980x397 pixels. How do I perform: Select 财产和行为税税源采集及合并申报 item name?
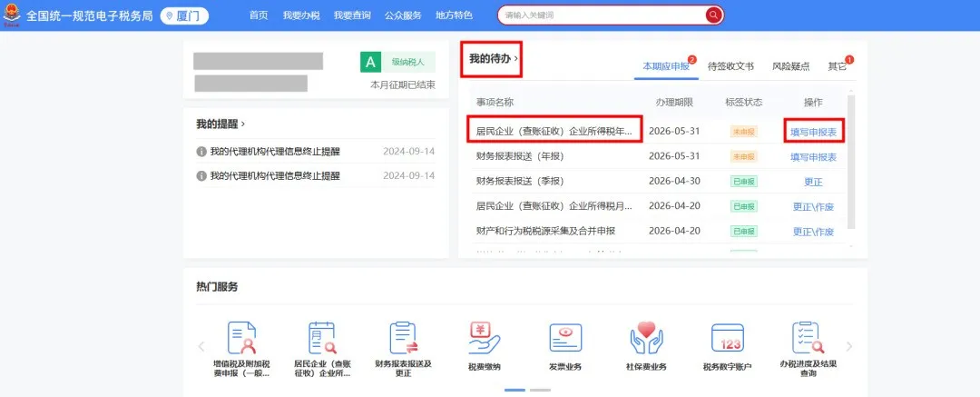coord(545,231)
